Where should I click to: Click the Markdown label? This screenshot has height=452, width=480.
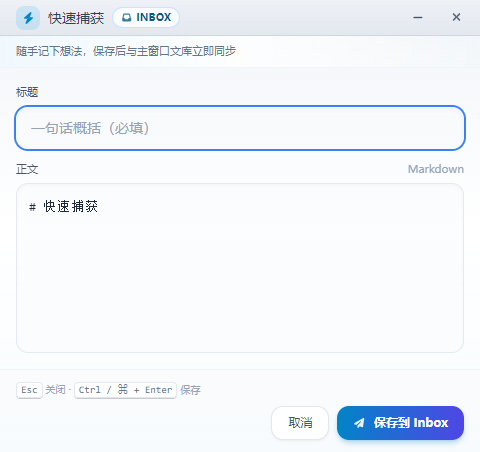point(436,169)
